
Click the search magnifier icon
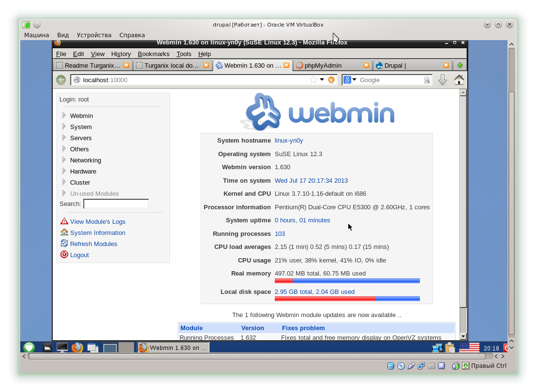(x=427, y=80)
